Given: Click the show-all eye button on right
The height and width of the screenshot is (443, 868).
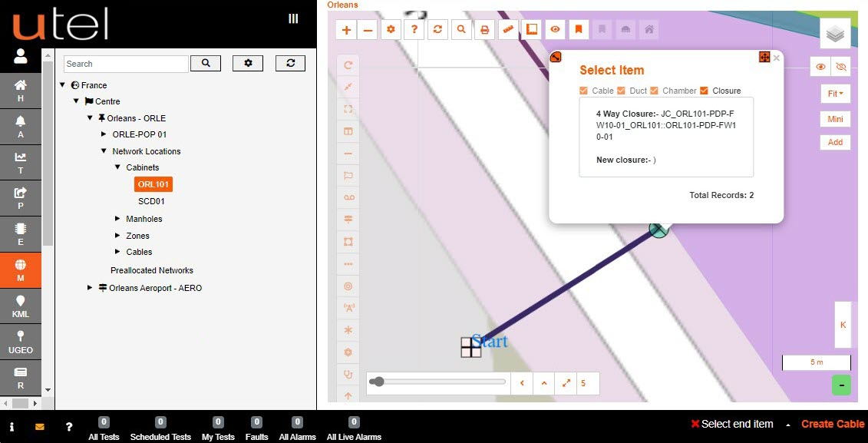Looking at the screenshot, I should (x=820, y=67).
